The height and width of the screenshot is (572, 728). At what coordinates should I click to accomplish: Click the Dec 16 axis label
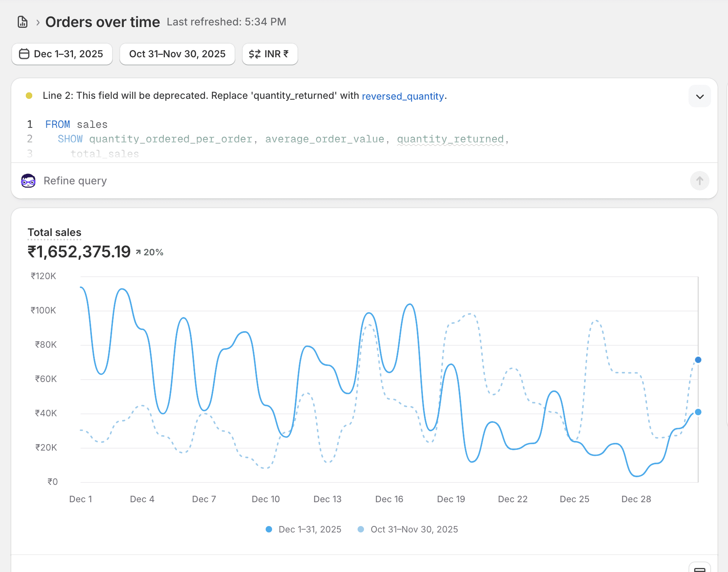389,499
